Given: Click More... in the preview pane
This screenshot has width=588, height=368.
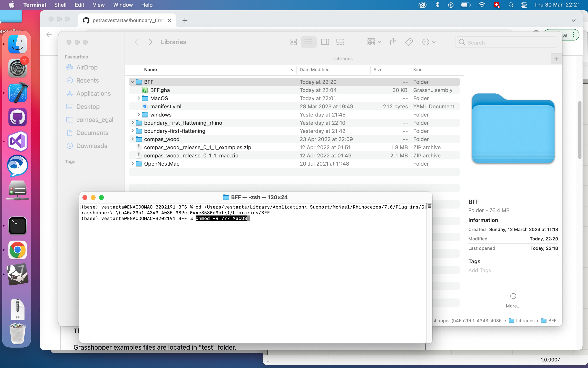Looking at the screenshot, I should click(x=513, y=301).
